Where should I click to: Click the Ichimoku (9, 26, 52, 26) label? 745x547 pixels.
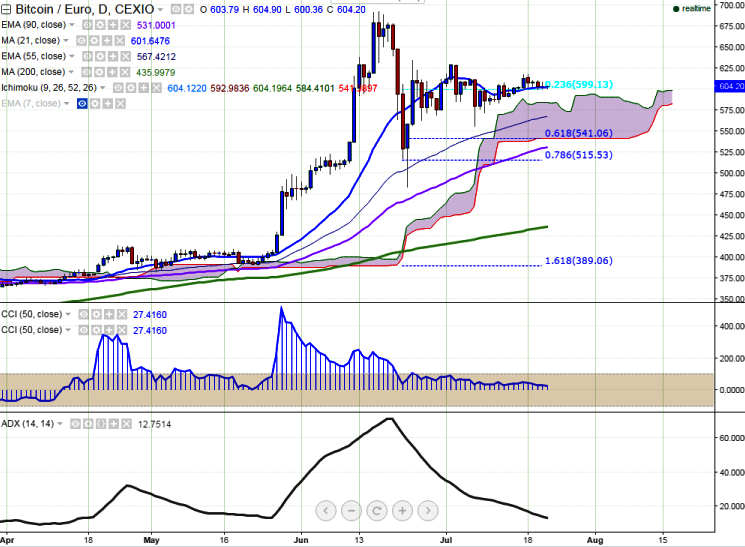tap(49, 87)
